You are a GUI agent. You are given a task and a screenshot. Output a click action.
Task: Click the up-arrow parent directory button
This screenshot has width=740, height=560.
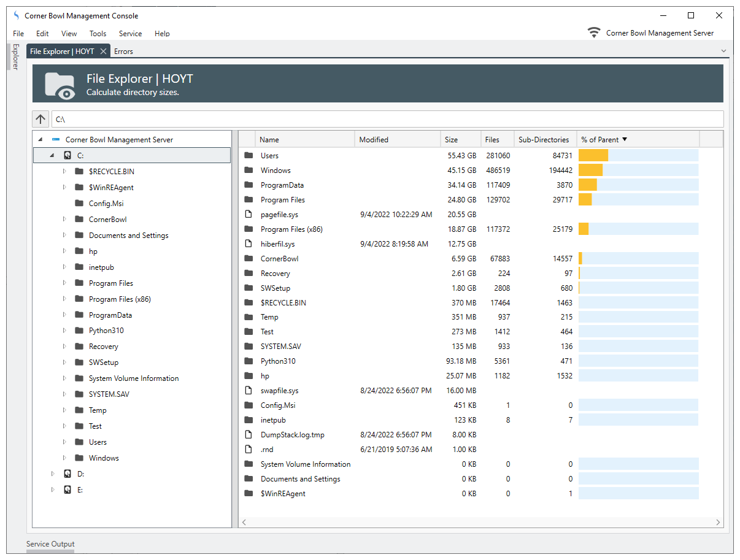40,119
